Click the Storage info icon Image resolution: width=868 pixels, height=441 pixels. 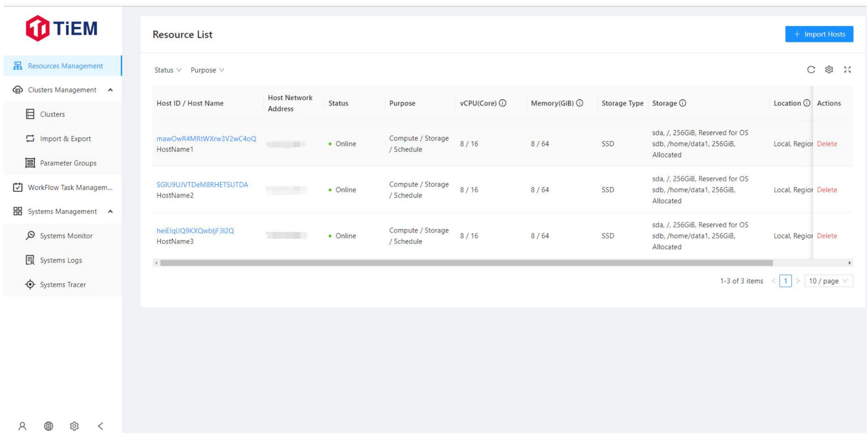683,103
